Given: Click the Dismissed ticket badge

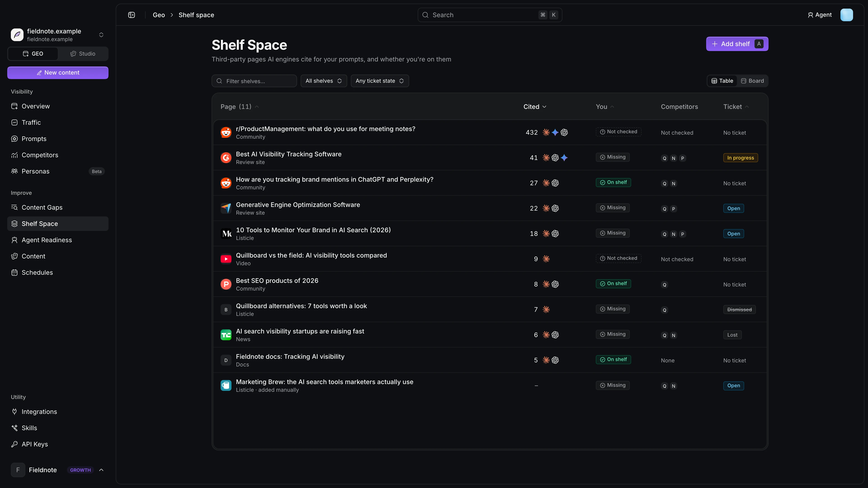Looking at the screenshot, I should click(739, 310).
